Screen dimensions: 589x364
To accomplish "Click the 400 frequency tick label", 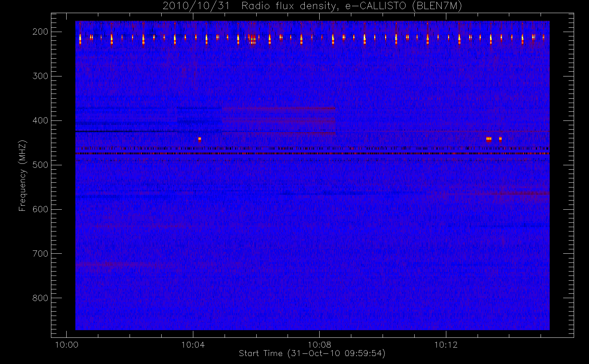I will pos(40,120).
